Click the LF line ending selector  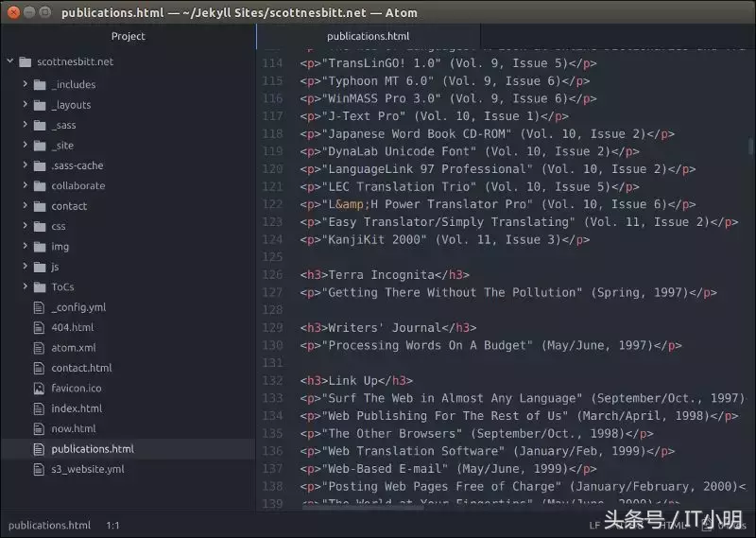pyautogui.click(x=594, y=525)
